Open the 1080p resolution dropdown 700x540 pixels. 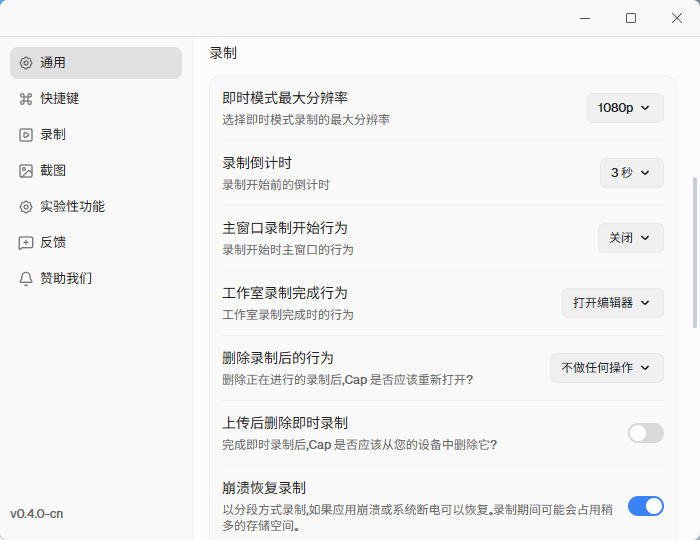click(x=625, y=108)
